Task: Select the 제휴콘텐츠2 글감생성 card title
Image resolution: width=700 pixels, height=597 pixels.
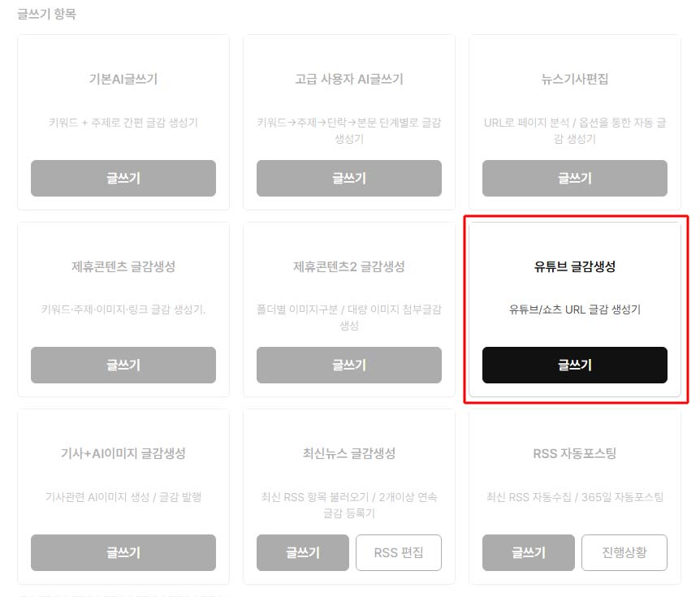Action: point(349,266)
